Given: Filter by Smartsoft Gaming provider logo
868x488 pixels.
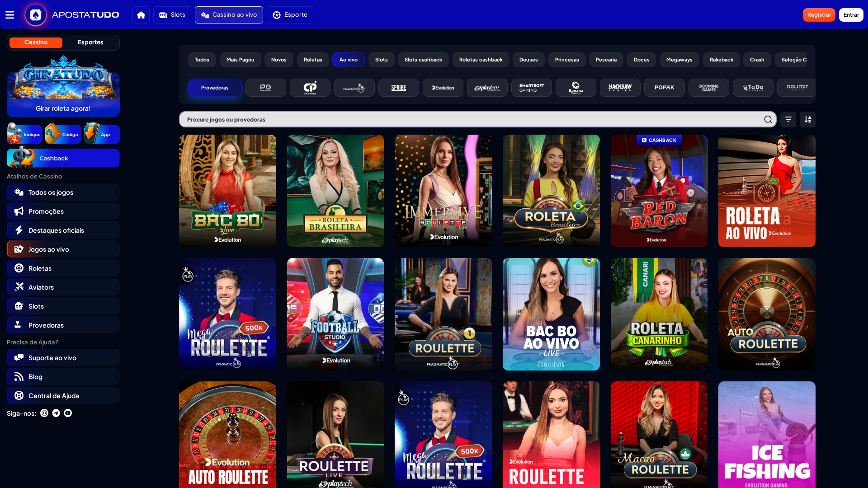Looking at the screenshot, I should [x=532, y=88].
